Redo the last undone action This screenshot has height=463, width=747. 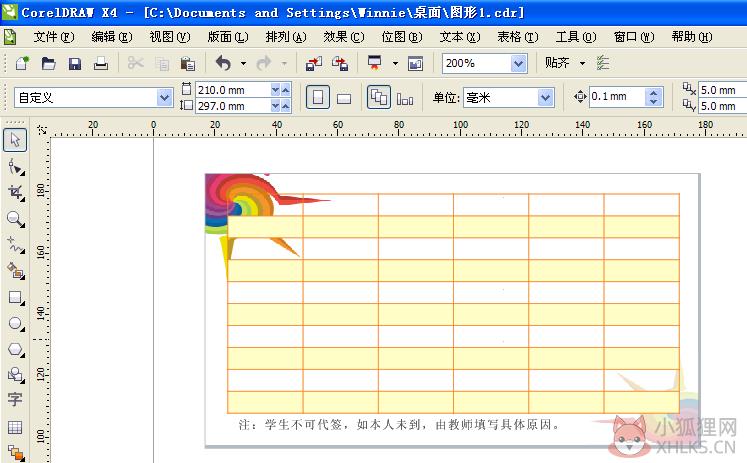point(264,63)
